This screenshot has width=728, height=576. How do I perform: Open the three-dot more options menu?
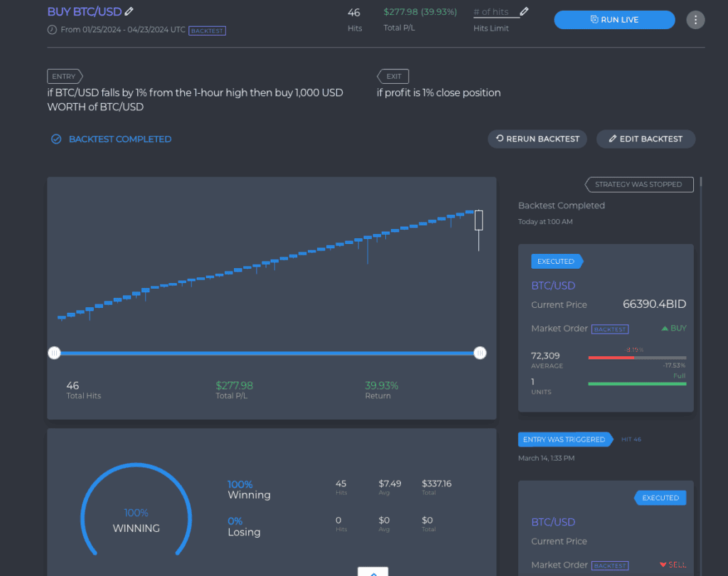pos(695,20)
